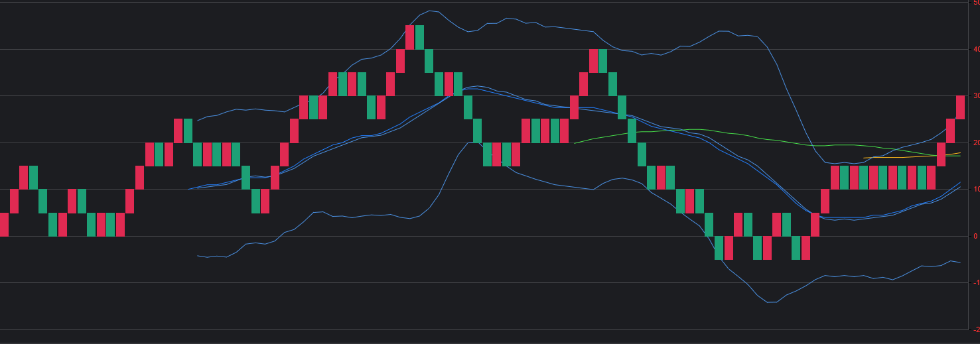980x344 pixels.
Task: Click the left start of upper blue band
Action: tap(198, 121)
